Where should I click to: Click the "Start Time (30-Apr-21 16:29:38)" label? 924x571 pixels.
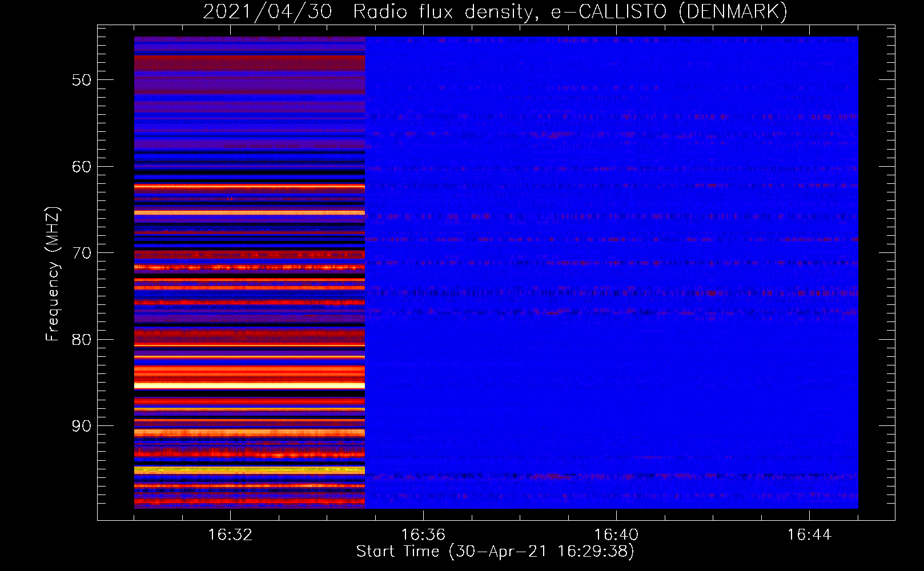coord(495,552)
